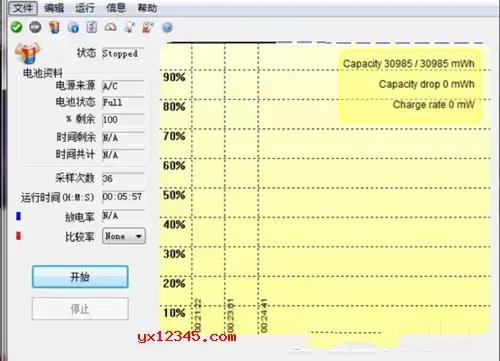Click the 放电率 N/A field
The image size is (500, 361).
(x=123, y=216)
